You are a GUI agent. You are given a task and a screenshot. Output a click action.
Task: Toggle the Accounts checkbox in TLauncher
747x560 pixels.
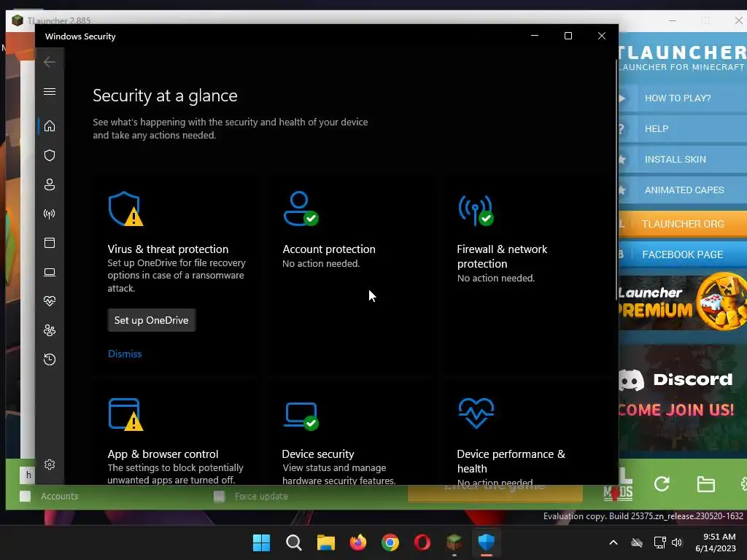pyautogui.click(x=26, y=496)
